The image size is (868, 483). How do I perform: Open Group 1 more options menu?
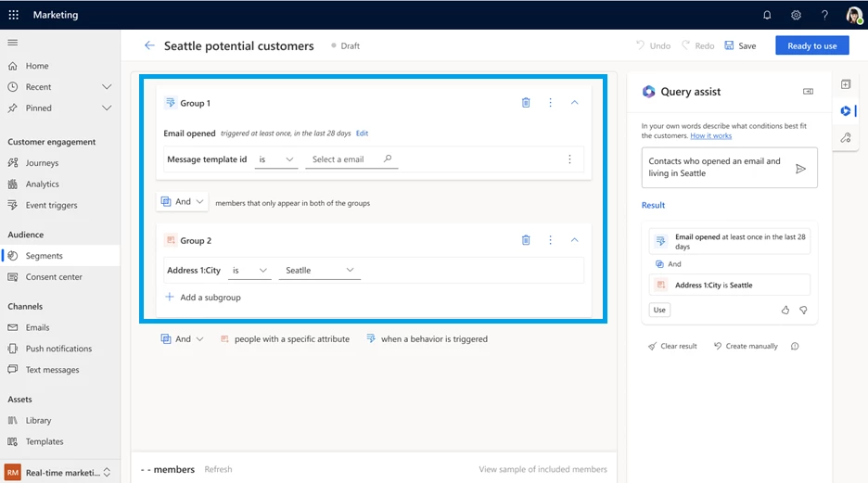click(550, 103)
